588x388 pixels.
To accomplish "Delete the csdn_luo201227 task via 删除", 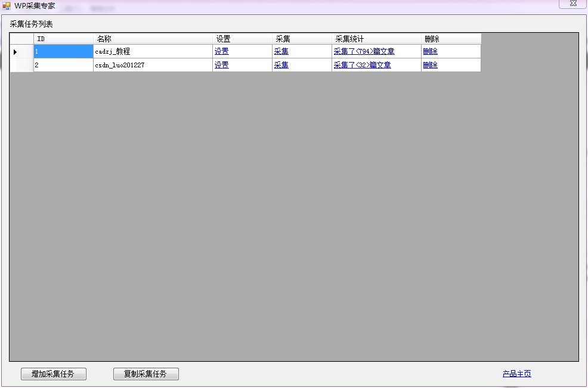I will point(430,66).
